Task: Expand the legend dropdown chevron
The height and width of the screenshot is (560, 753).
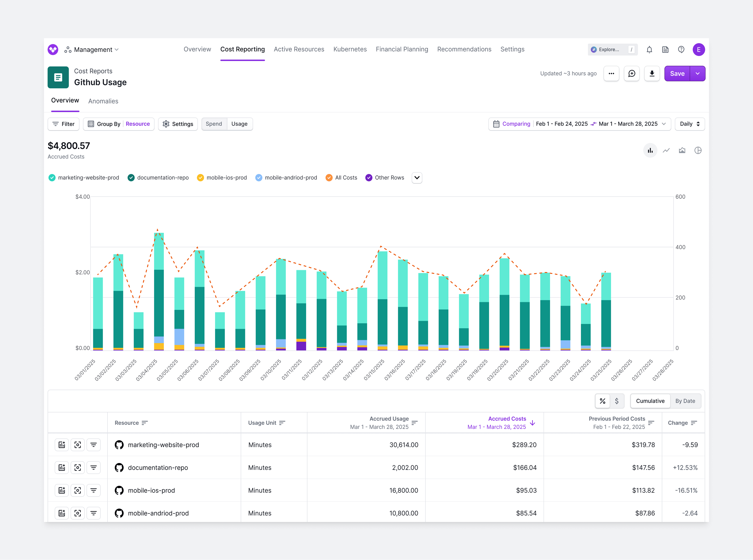Action: click(417, 178)
